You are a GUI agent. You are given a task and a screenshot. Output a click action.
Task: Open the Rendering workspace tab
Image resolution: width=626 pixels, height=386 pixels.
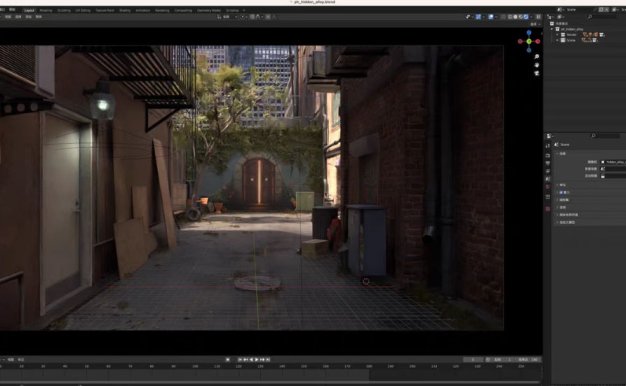pos(162,10)
